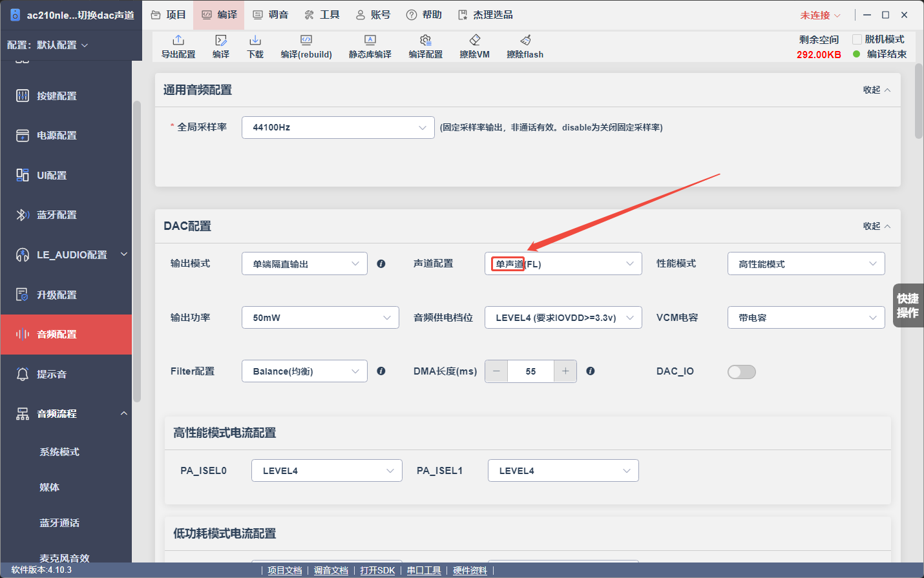The image size is (924, 578).
Task: Open 编译配置 settings in the toolbar
Action: 426,46
